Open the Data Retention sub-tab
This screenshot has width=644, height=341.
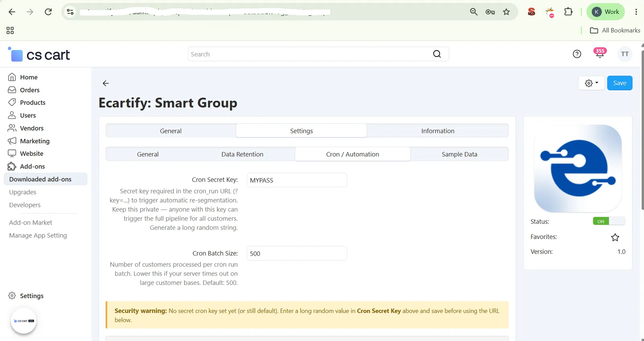(242, 154)
